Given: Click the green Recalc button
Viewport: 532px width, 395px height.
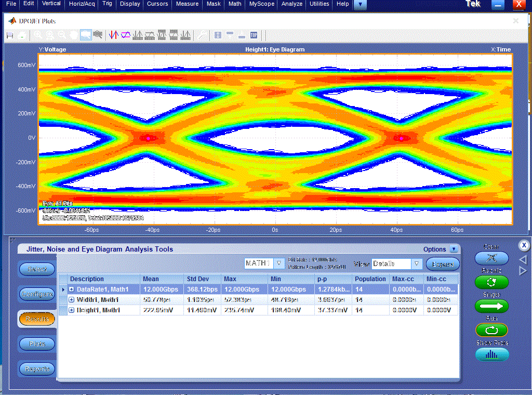Looking at the screenshot, I should point(491,282).
